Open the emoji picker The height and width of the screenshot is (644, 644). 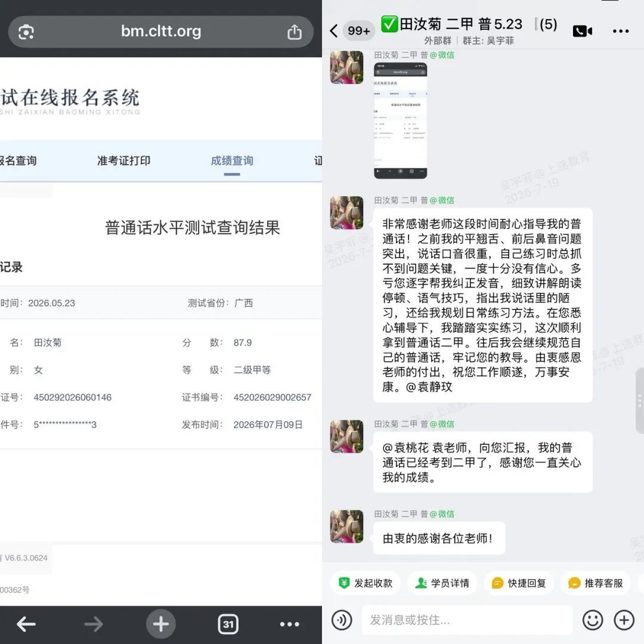coord(593,620)
